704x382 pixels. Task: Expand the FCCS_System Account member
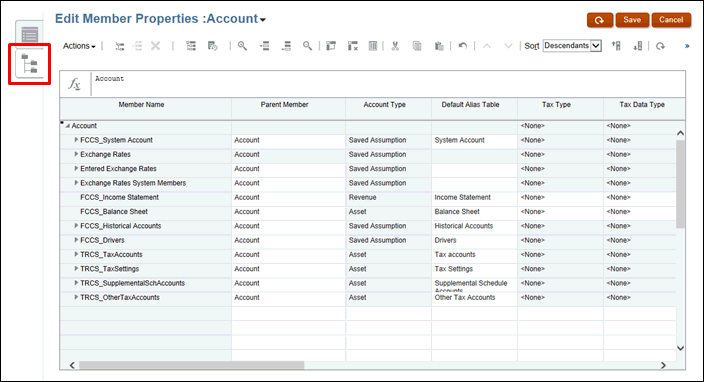click(76, 140)
